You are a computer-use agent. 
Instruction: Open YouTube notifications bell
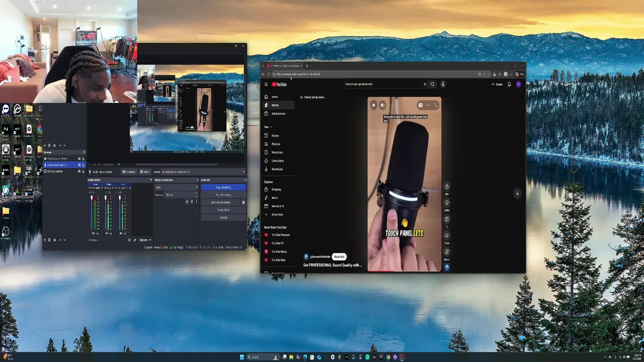pyautogui.click(x=509, y=84)
